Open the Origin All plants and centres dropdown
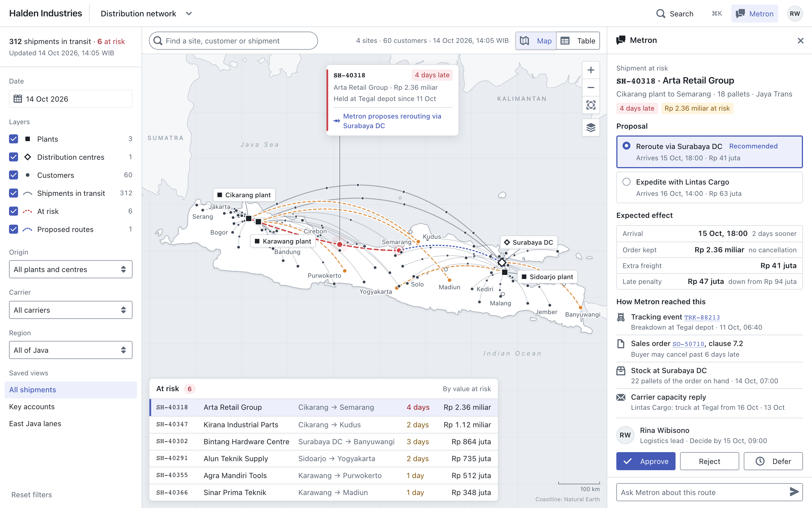 point(71,269)
